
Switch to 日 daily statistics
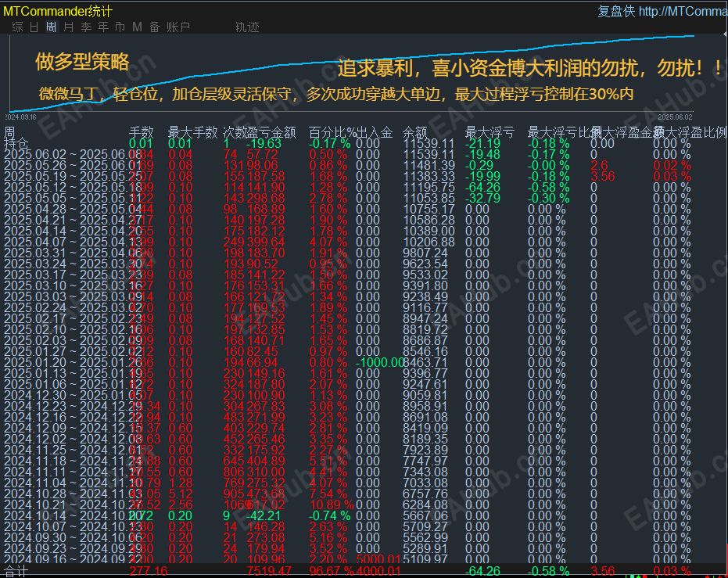click(x=33, y=26)
